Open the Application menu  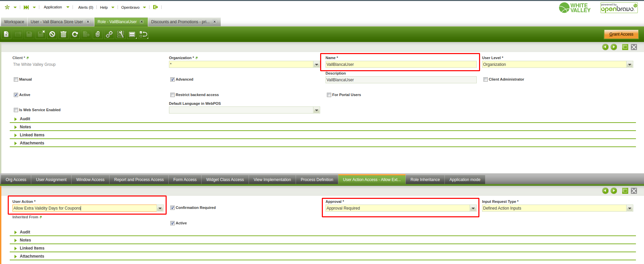56,7
